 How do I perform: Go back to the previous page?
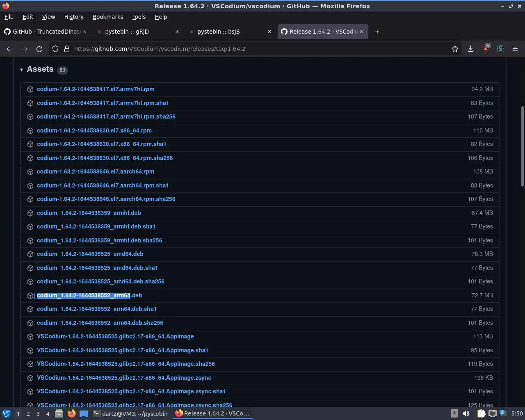tap(10, 49)
